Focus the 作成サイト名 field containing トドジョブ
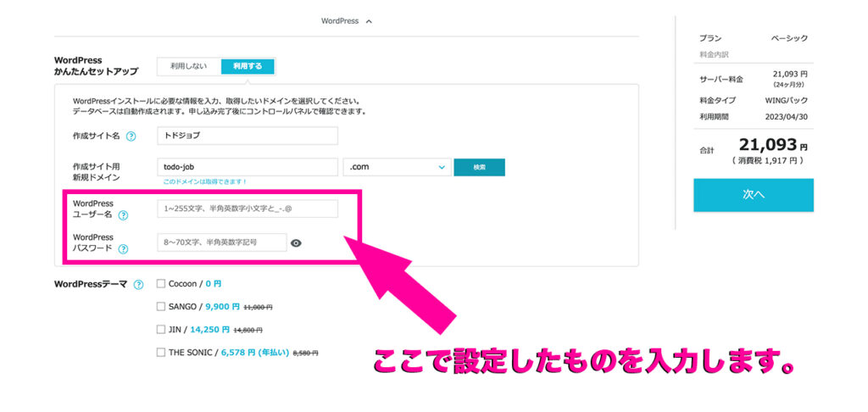Viewport: 868px width, 412px height. click(x=248, y=136)
